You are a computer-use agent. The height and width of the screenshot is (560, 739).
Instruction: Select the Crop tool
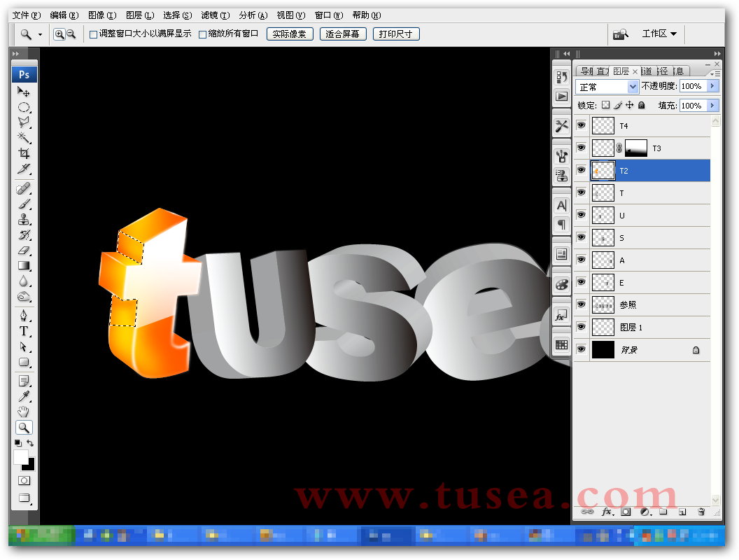(x=24, y=153)
